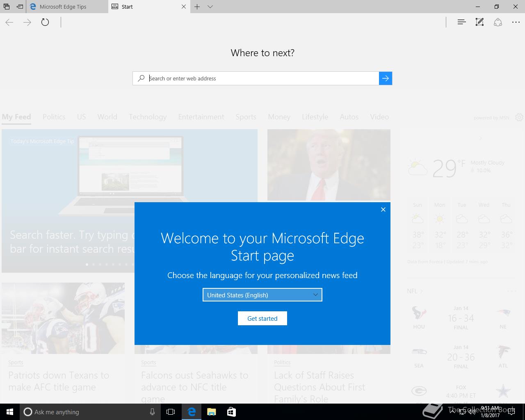This screenshot has height=420, width=525.
Task: Open the My Feed category
Action: click(x=16, y=117)
